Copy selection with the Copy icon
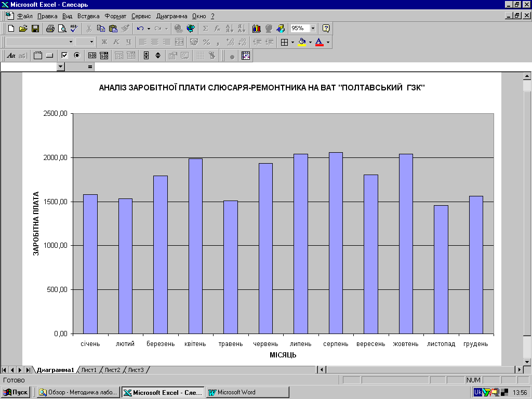 pyautogui.click(x=101, y=29)
